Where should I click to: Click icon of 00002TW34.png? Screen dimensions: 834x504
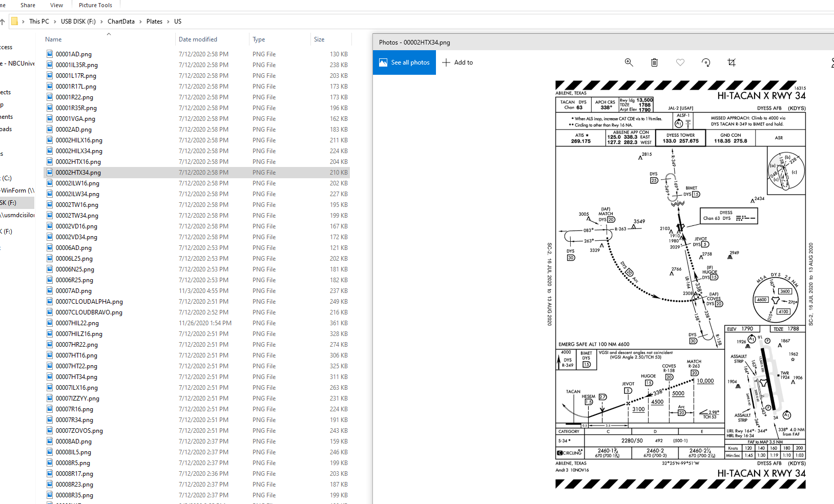(50, 216)
